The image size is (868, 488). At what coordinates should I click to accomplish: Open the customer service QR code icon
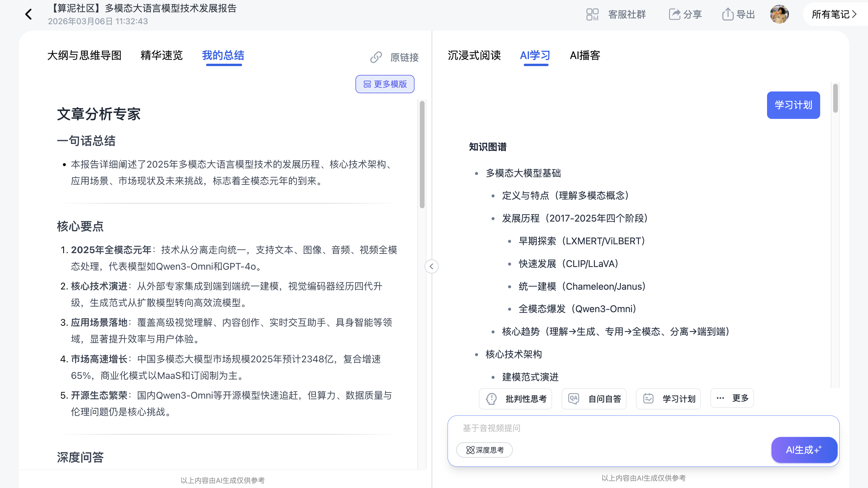click(x=592, y=14)
